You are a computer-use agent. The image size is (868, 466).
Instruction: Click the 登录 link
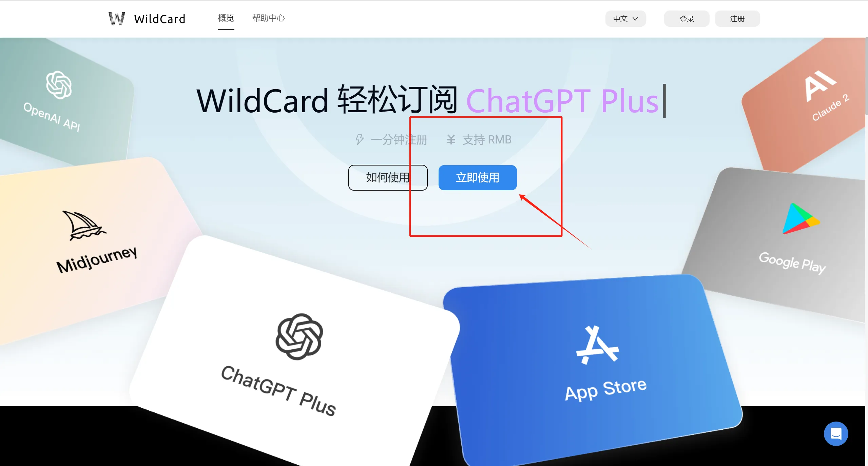(x=687, y=19)
